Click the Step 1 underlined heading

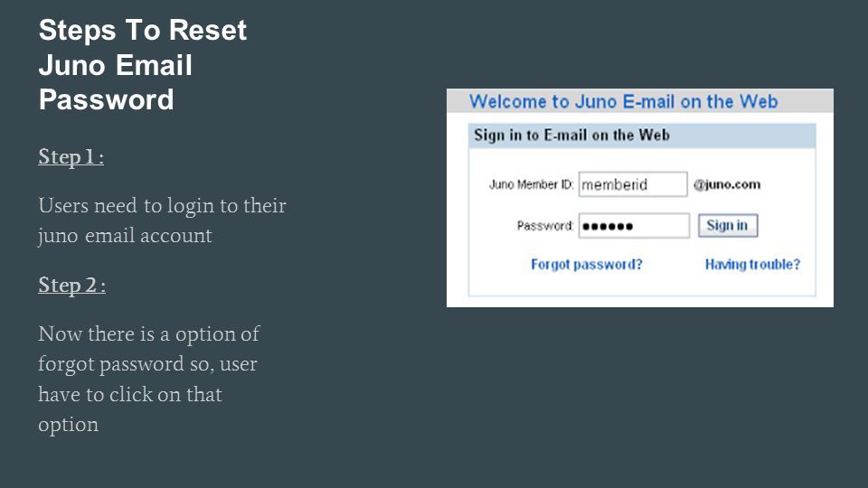click(71, 156)
